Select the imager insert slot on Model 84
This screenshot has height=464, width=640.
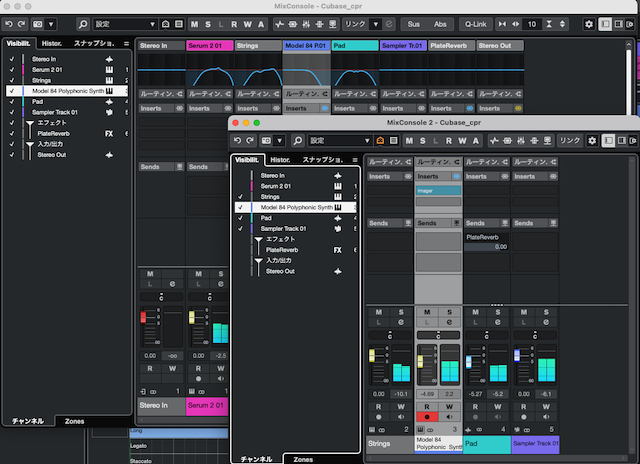point(438,190)
